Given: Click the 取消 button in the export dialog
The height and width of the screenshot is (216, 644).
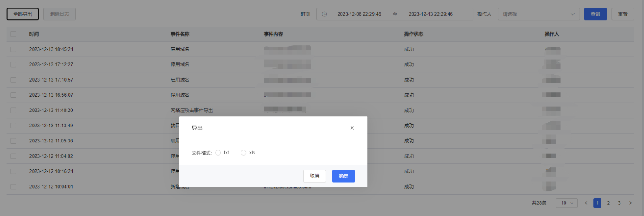Looking at the screenshot, I should click(x=314, y=176).
